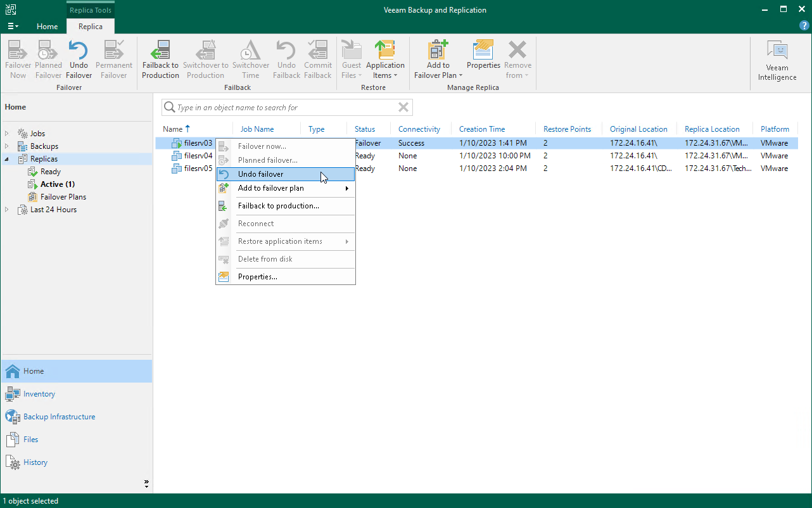The image size is (812, 508).
Task: Choose Add to failover plan submenu
Action: click(286, 188)
